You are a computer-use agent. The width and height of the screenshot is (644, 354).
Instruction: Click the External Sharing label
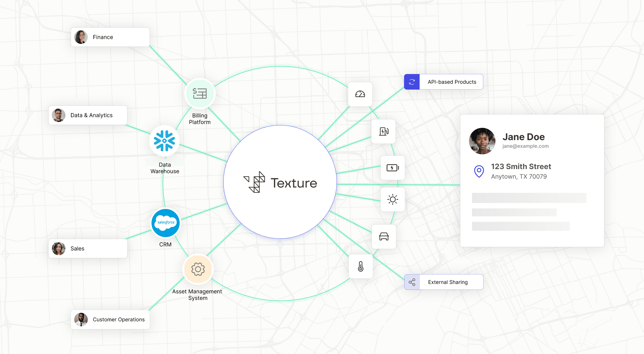(448, 282)
